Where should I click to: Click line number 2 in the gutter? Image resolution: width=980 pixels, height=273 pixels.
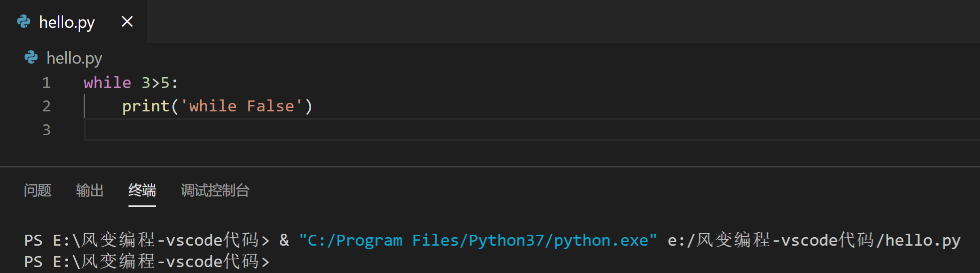click(46, 106)
